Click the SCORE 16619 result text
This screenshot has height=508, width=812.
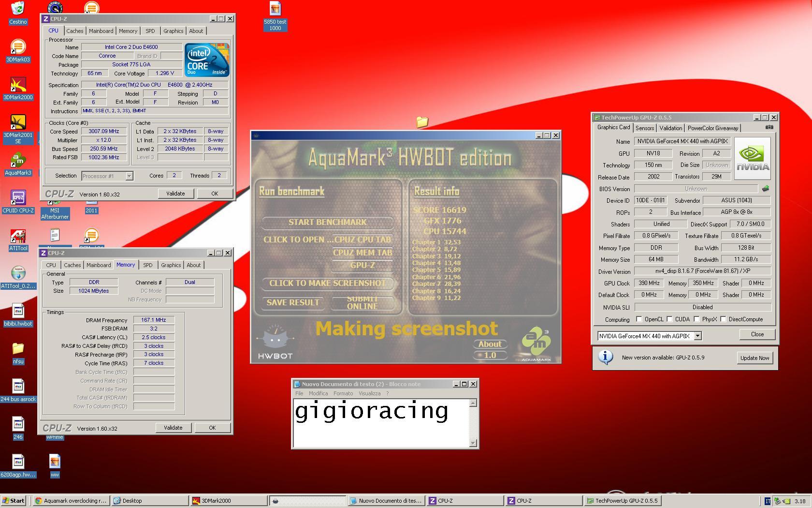440,210
